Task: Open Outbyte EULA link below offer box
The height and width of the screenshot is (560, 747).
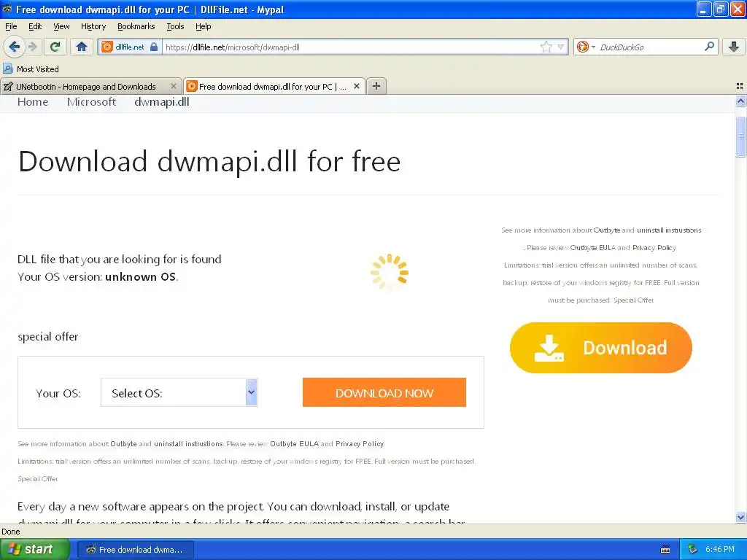Action: point(294,444)
